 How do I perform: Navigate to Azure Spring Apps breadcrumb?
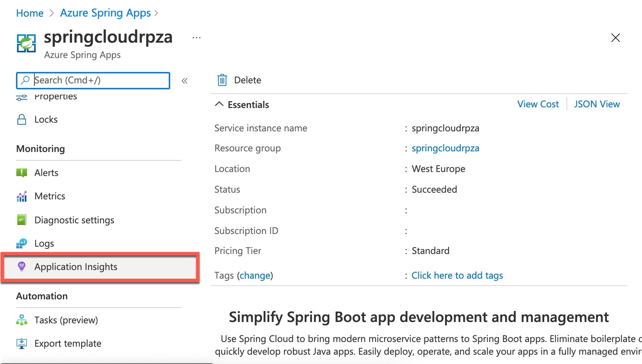[105, 13]
